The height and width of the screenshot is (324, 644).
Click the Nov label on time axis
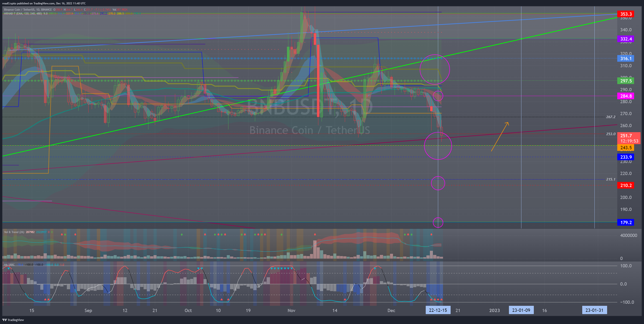pos(291,310)
